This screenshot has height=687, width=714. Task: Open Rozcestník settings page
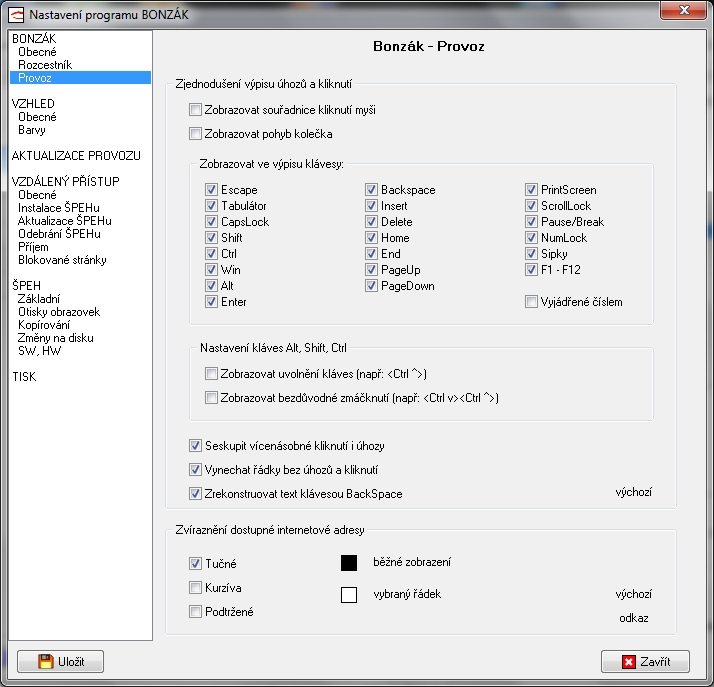click(45, 65)
